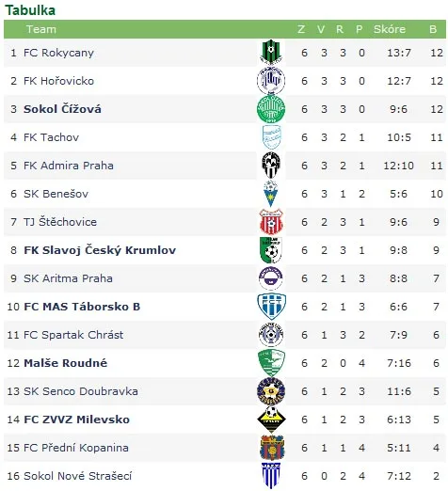Click the FK Hořovicko team logo
The width and height of the screenshot is (448, 491).
tap(271, 81)
